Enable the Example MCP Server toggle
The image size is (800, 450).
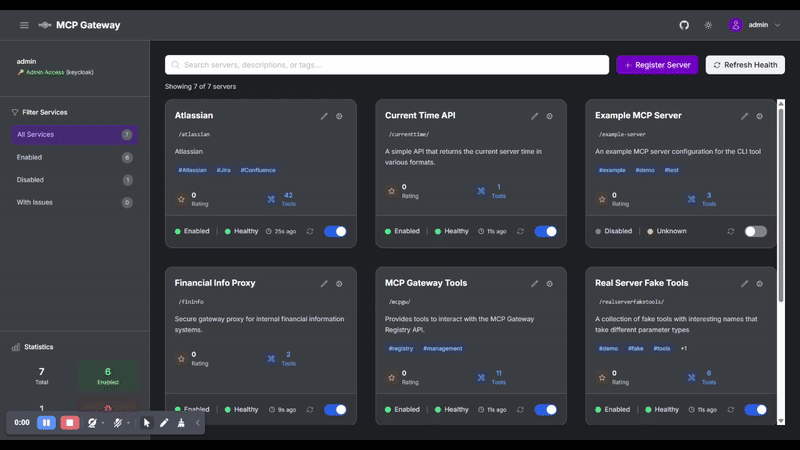pyautogui.click(x=755, y=231)
